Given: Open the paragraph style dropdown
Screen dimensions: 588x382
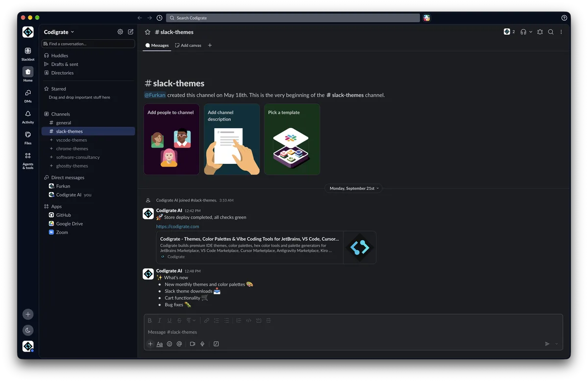Looking at the screenshot, I should click(191, 321).
